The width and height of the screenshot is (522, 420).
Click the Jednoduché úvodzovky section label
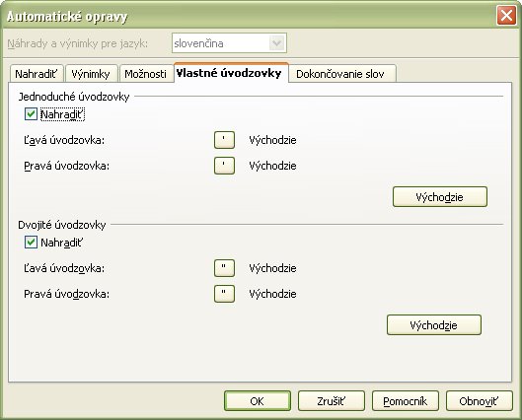74,97
